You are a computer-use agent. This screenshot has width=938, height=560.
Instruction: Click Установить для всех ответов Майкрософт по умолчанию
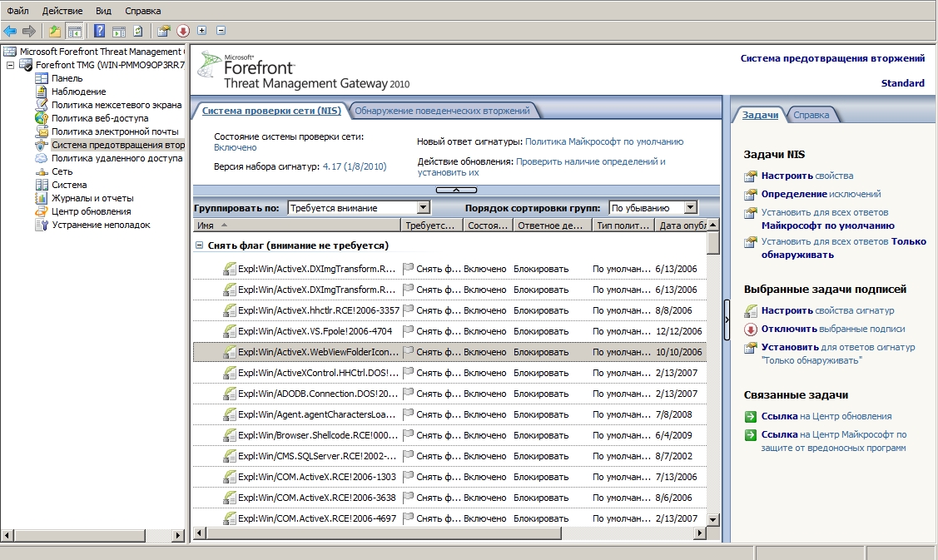pyautogui.click(x=828, y=219)
